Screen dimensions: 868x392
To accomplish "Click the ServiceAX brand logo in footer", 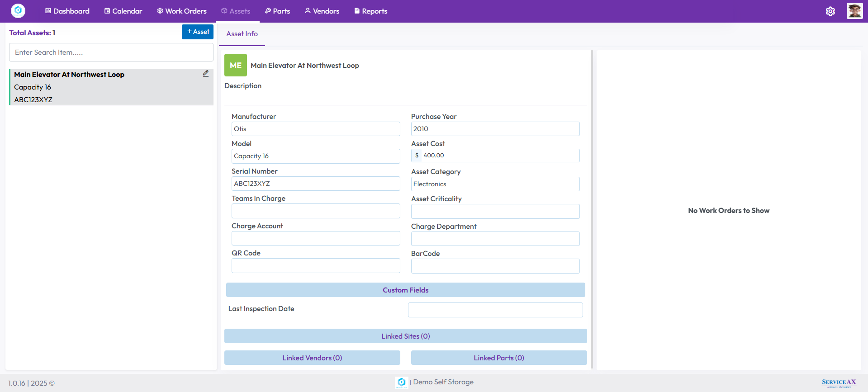I will [x=839, y=383].
